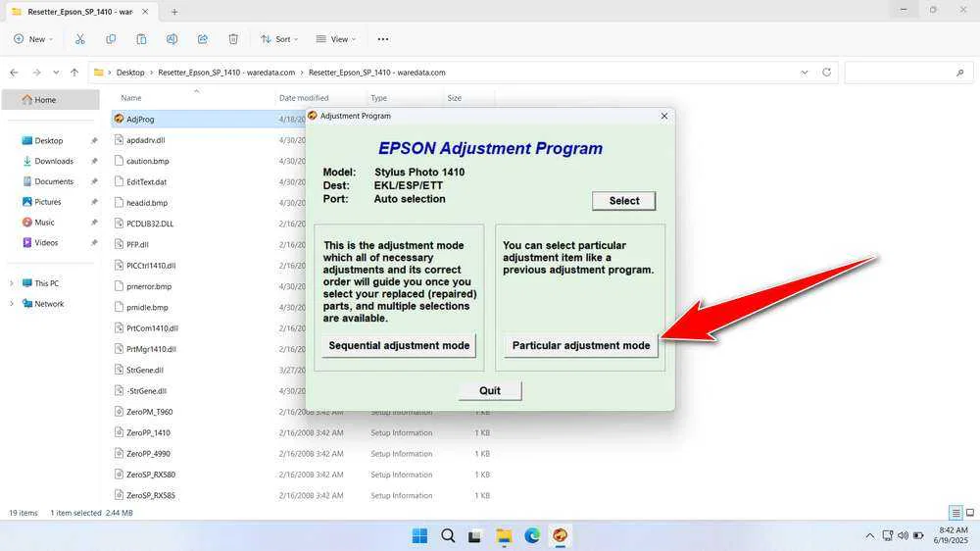The image size is (980, 551).
Task: Click Quit in the Adjustment Program
Action: tap(490, 390)
